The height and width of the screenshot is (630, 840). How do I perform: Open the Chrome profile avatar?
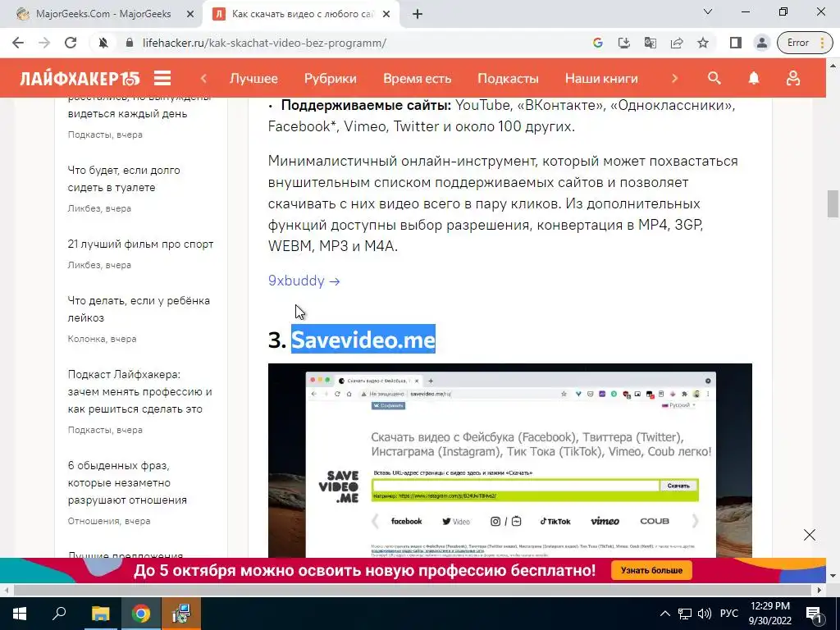[x=762, y=43]
